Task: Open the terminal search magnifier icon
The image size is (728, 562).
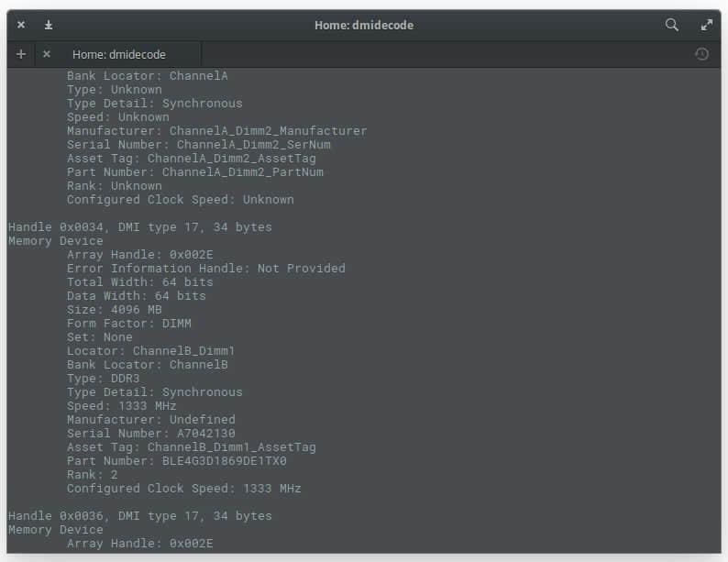Action: point(672,25)
